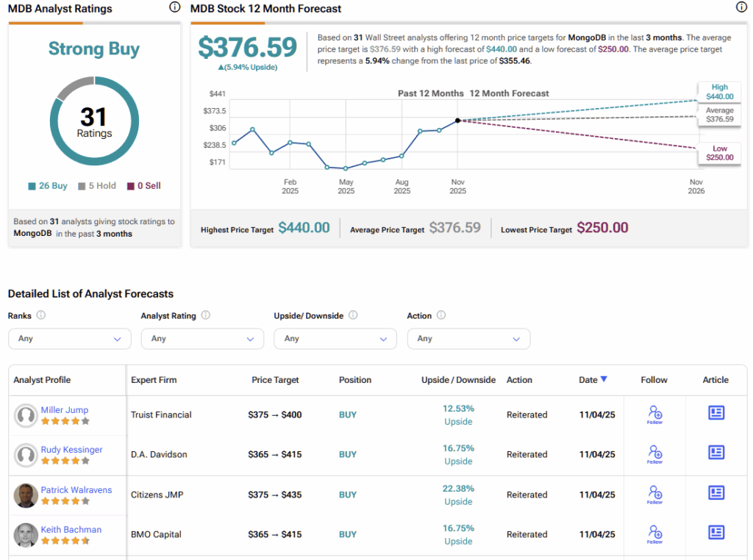Open article icon for Truist Financial row

tap(716, 413)
